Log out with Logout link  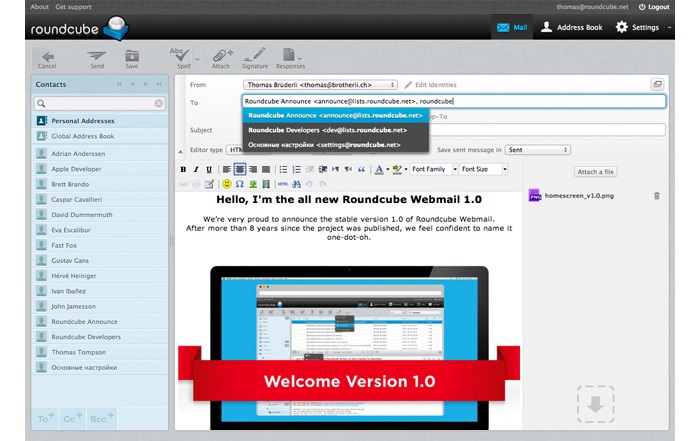654,7
